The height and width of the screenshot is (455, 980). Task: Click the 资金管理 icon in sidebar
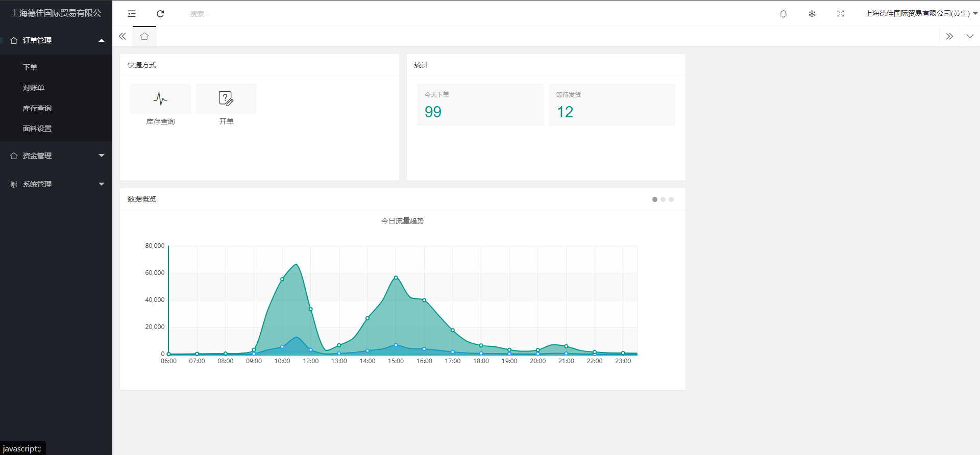coord(14,156)
